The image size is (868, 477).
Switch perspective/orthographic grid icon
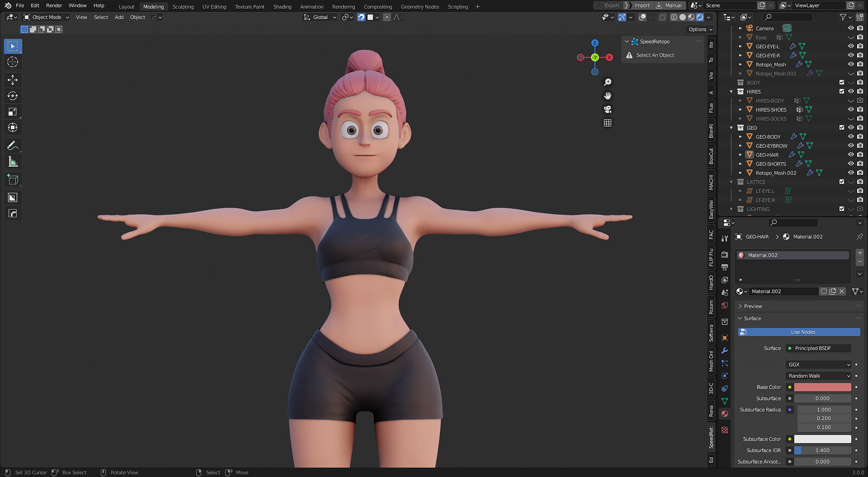pos(608,123)
